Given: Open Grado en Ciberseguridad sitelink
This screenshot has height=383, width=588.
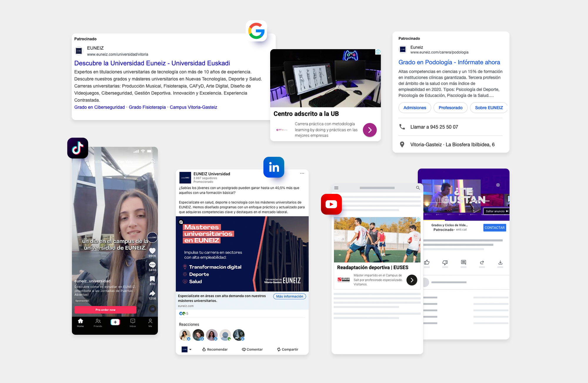Looking at the screenshot, I should [99, 107].
